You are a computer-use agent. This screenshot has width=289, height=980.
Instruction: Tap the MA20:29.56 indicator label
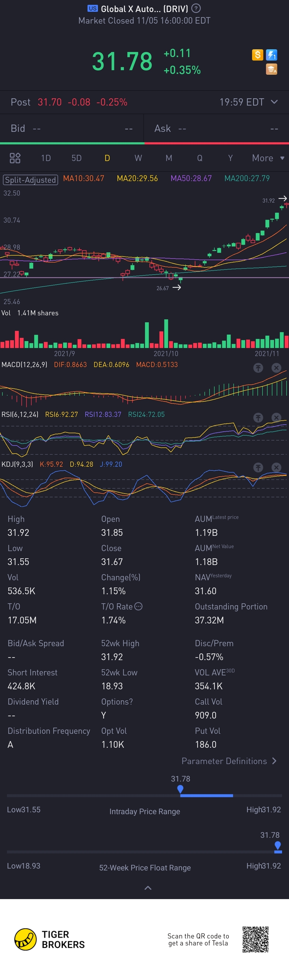pos(138,178)
